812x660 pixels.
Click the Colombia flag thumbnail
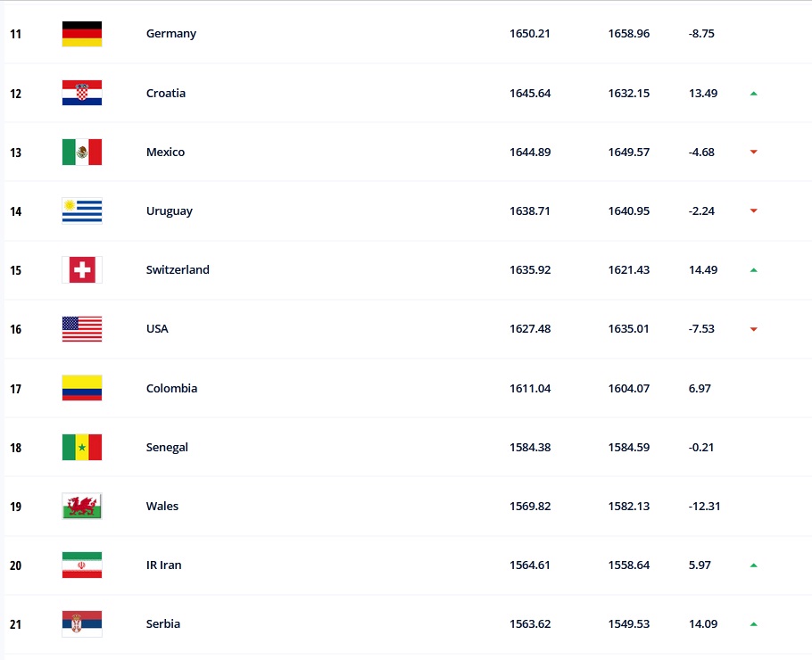pos(82,389)
